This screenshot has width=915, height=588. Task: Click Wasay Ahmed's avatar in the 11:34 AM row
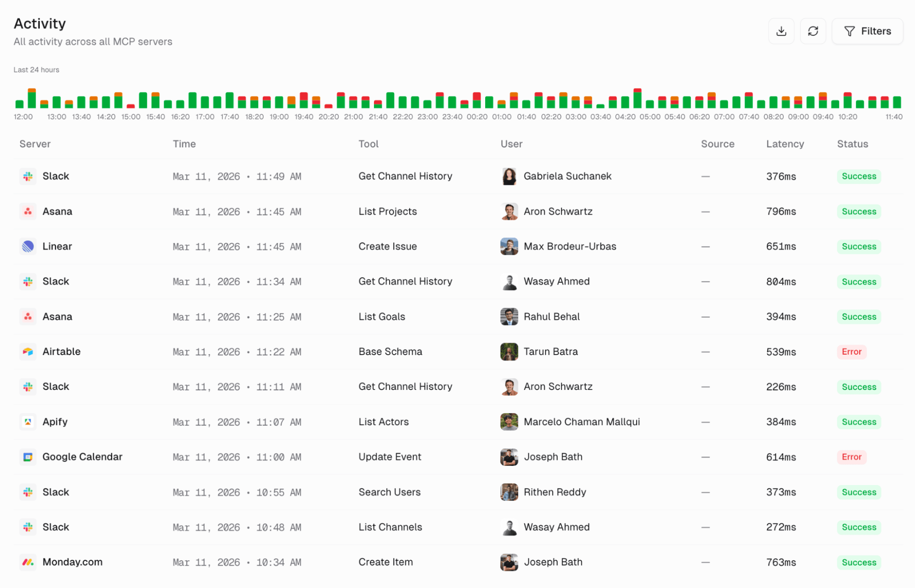click(x=509, y=281)
